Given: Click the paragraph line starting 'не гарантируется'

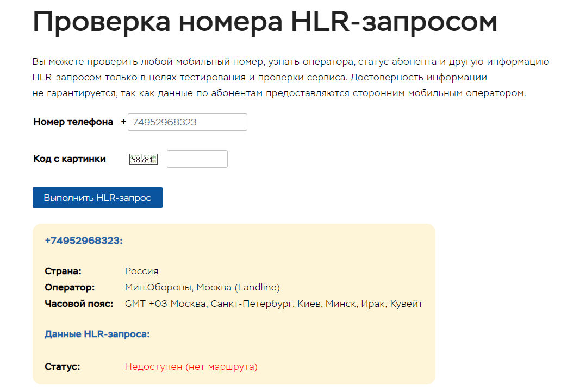Looking at the screenshot, I should [x=279, y=93].
